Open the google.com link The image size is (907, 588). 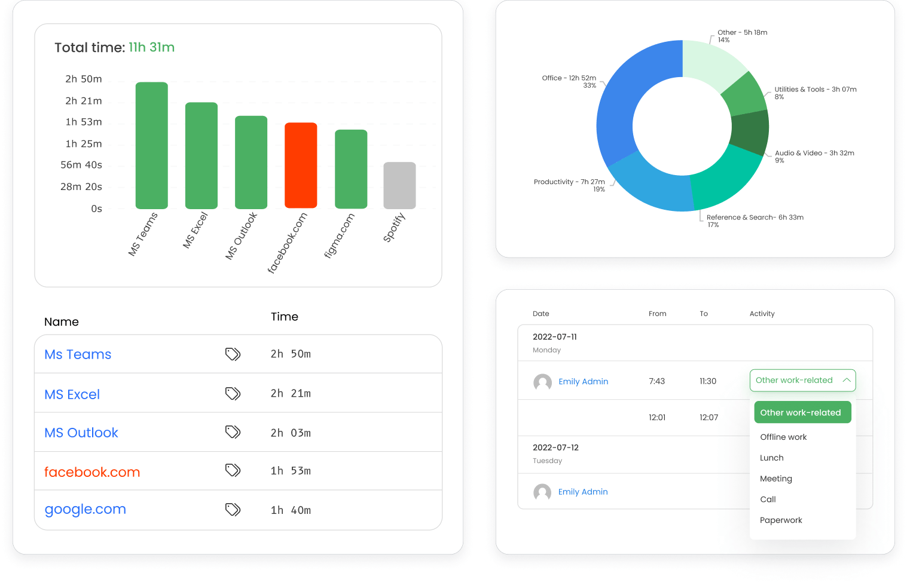coord(85,510)
